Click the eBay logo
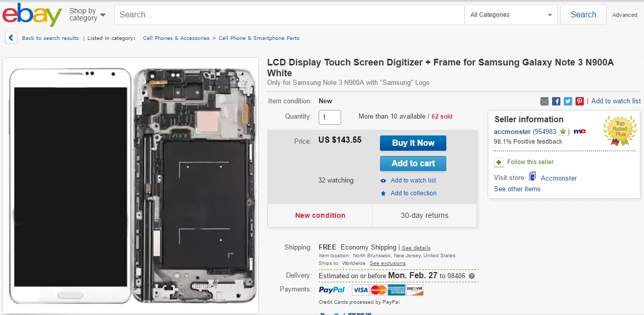This screenshot has height=315, width=644. [x=32, y=15]
